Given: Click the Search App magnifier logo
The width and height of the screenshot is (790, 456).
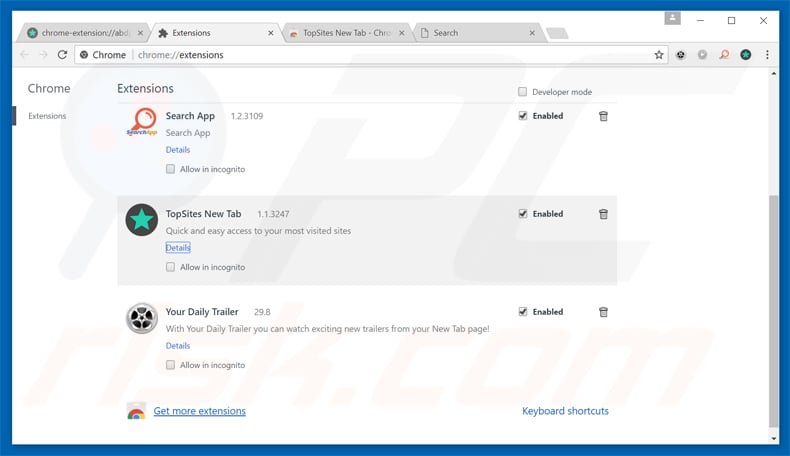Looking at the screenshot, I should coord(142,122).
